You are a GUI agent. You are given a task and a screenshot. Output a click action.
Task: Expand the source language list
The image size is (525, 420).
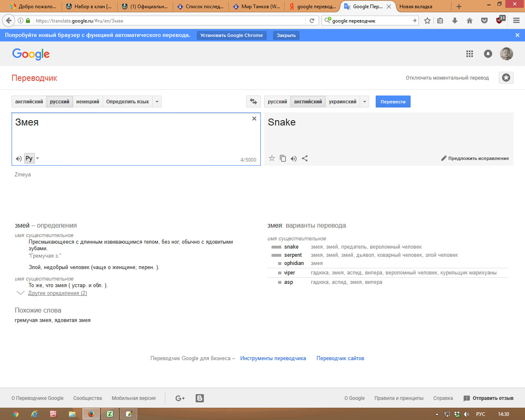[x=157, y=101]
